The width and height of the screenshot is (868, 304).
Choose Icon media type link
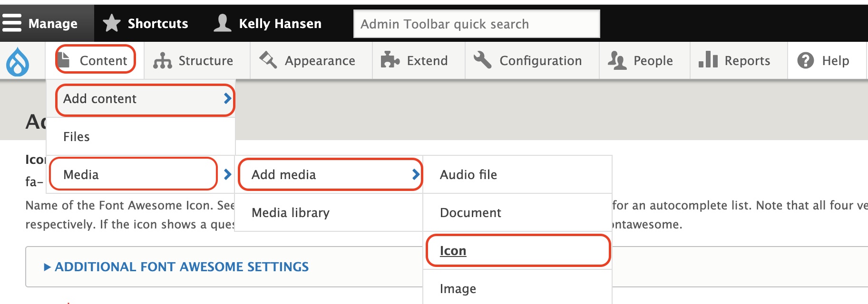tap(453, 251)
